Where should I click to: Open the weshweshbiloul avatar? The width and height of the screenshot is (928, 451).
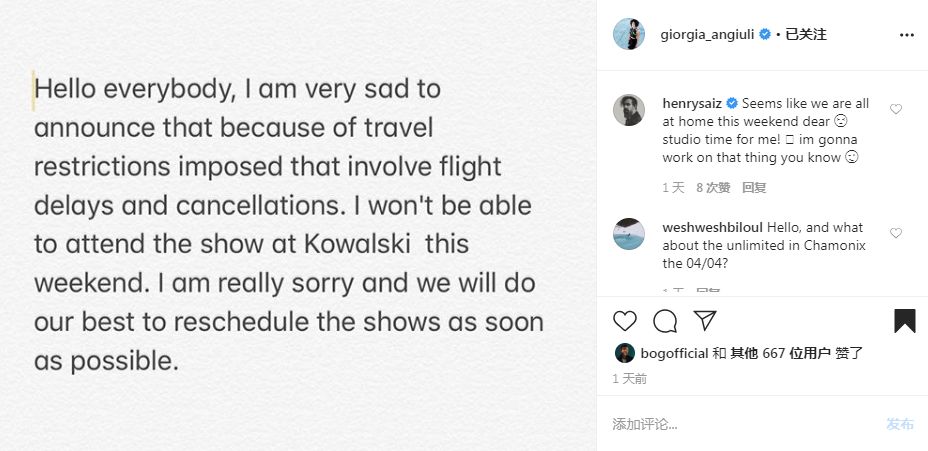point(629,234)
